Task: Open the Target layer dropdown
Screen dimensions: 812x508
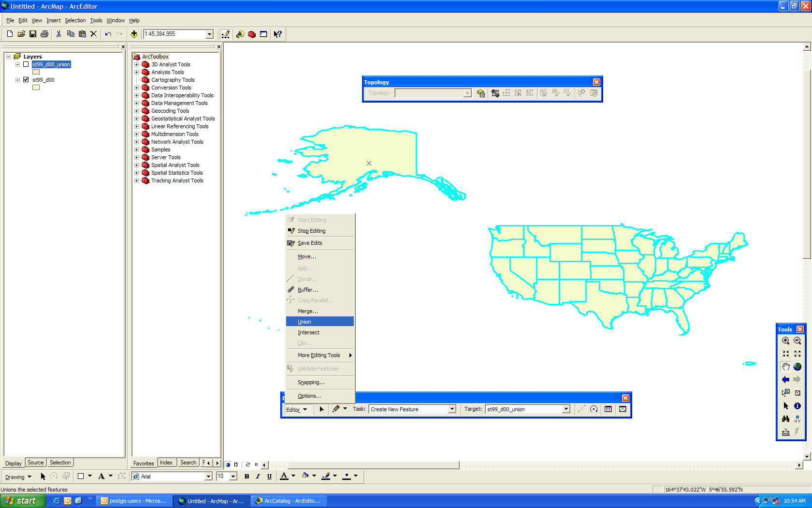Action: point(566,409)
